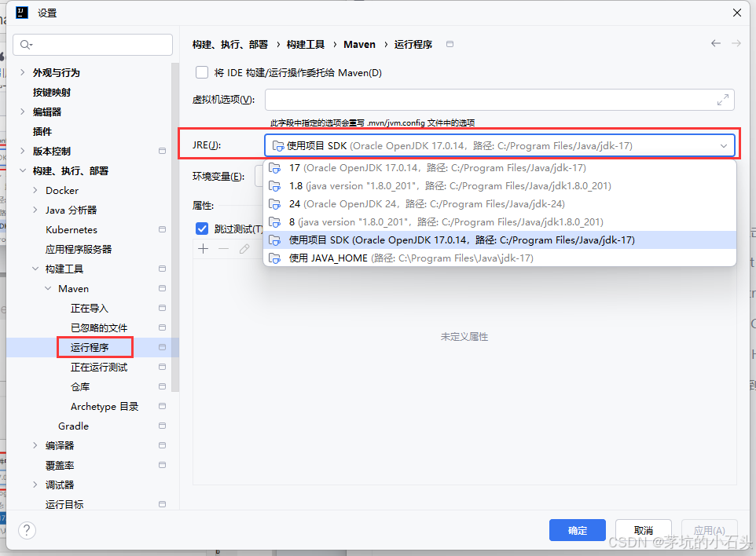Viewport: 756px width, 556px height.
Task: Go back using the left arrow
Action: click(716, 43)
